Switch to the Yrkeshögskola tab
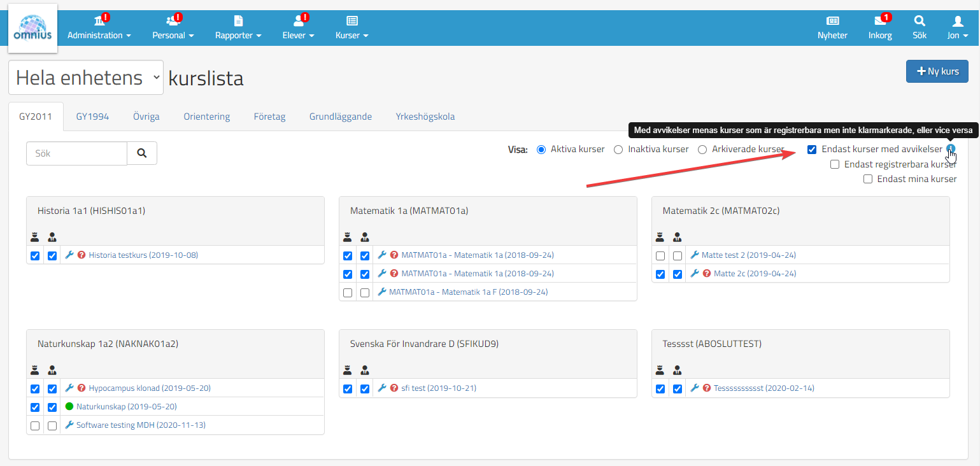980x466 pixels. coord(425,117)
